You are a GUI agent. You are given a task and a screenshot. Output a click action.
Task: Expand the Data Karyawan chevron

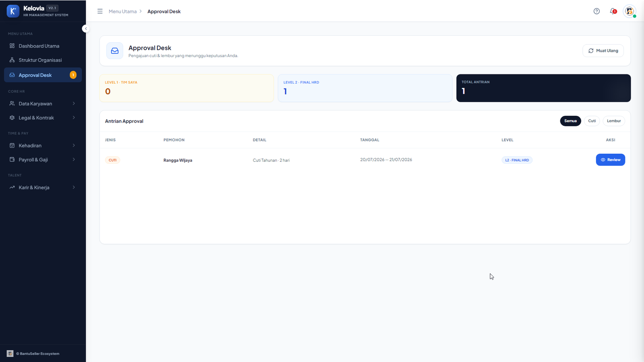click(74, 103)
